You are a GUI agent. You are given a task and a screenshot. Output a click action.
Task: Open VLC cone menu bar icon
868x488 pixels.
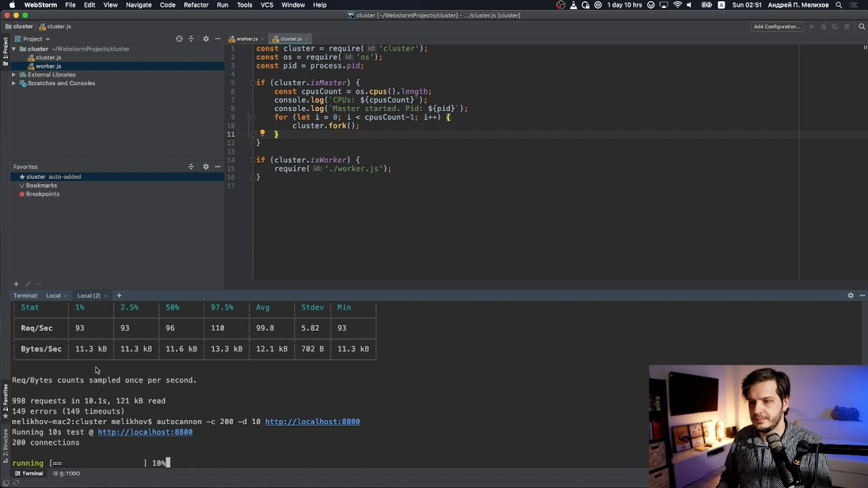click(573, 5)
